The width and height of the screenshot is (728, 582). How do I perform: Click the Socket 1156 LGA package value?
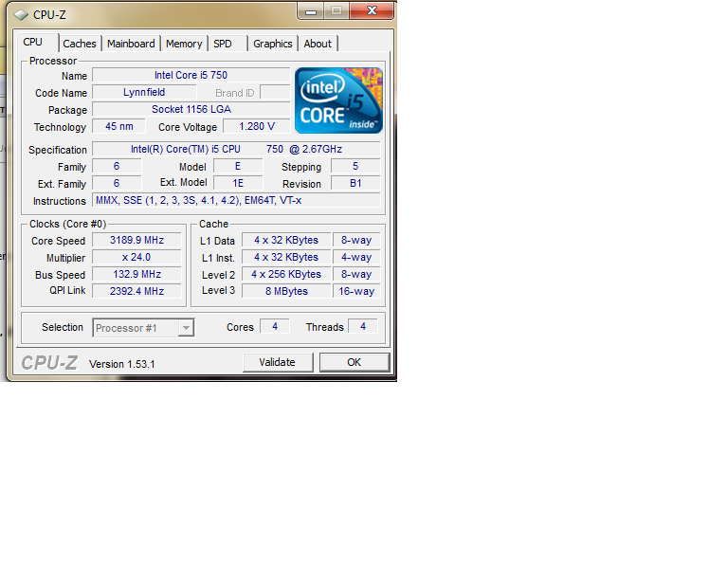coord(191,110)
